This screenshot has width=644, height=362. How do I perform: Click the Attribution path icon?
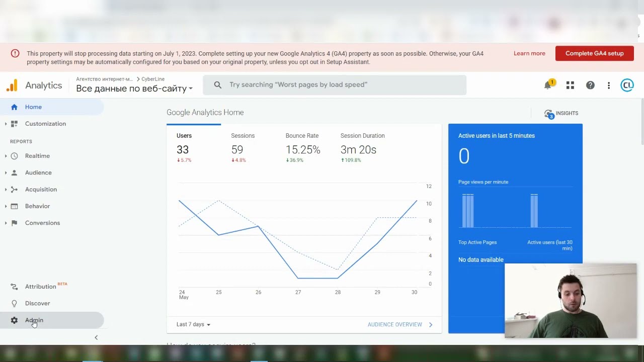click(14, 287)
